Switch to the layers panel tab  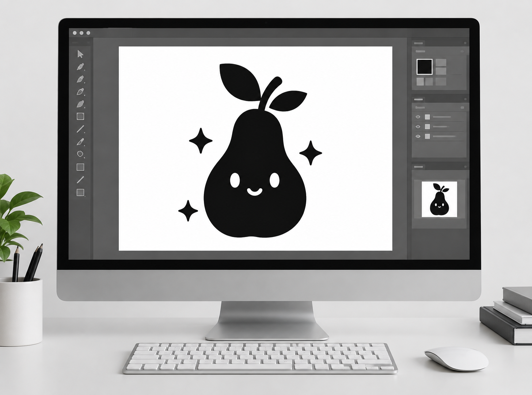[418, 99]
